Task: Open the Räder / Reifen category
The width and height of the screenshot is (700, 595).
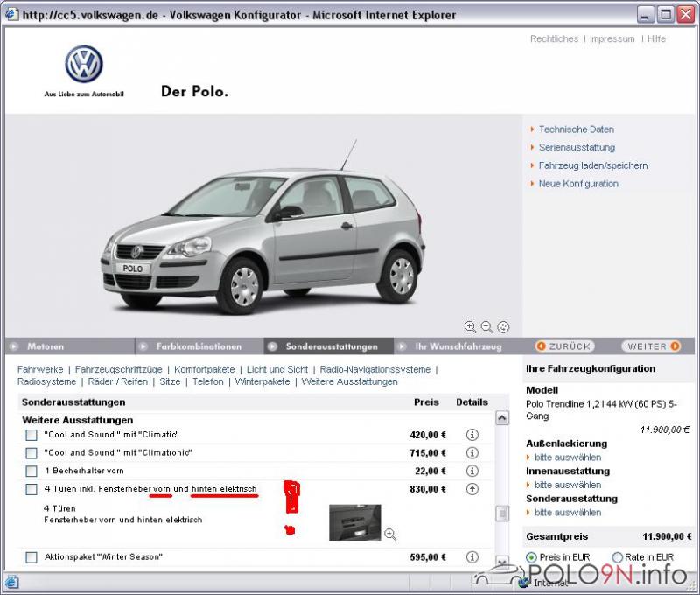Action: click(118, 381)
